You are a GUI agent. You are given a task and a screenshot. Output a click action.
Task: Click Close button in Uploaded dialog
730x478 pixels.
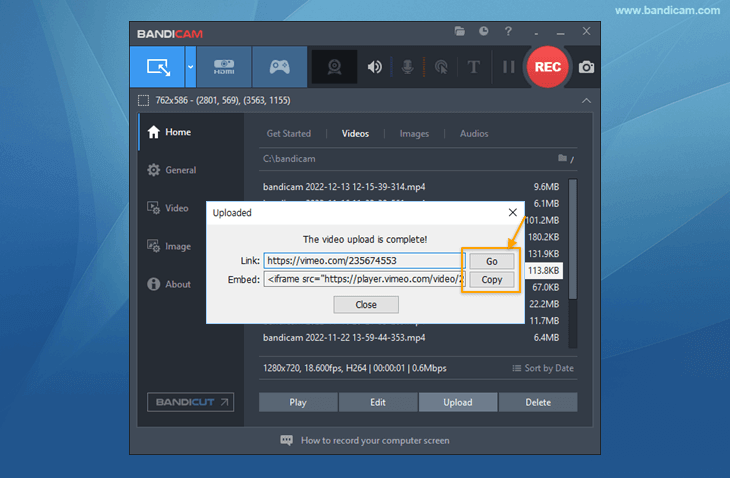click(x=366, y=304)
